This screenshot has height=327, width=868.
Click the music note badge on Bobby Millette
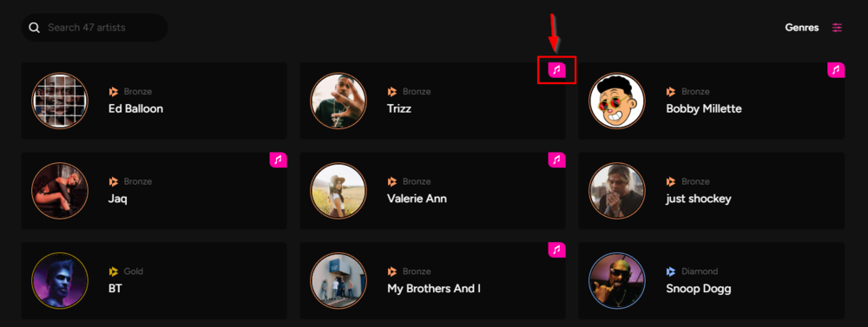pos(836,69)
